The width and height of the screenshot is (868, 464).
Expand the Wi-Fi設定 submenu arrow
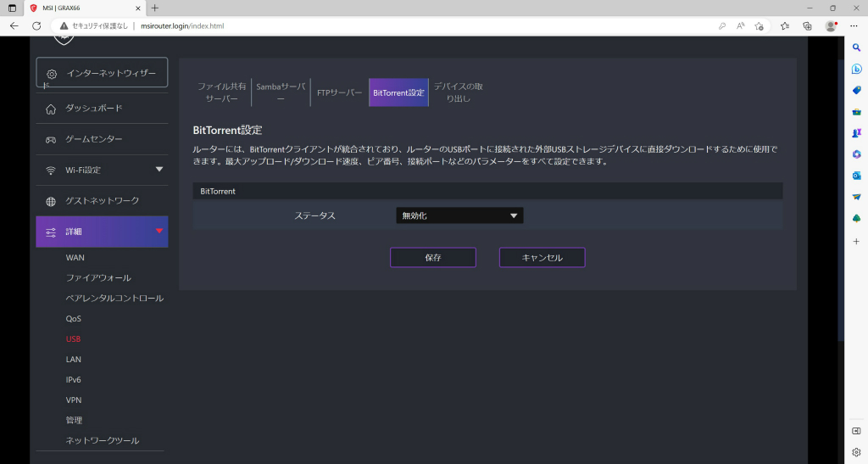point(159,170)
